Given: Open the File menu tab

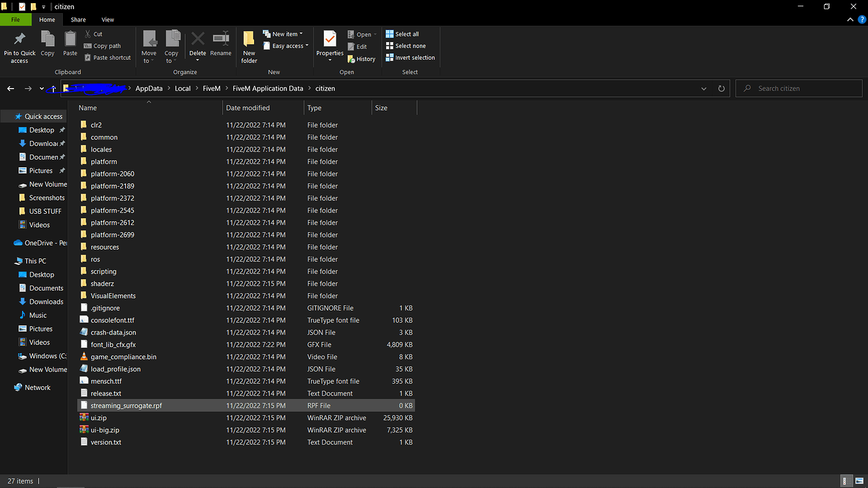Looking at the screenshot, I should point(16,19).
